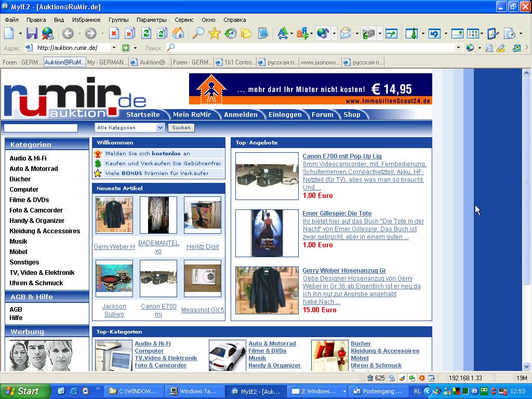The height and width of the screenshot is (399, 532).
Task: Open the Файл menu
Action: click(12, 20)
